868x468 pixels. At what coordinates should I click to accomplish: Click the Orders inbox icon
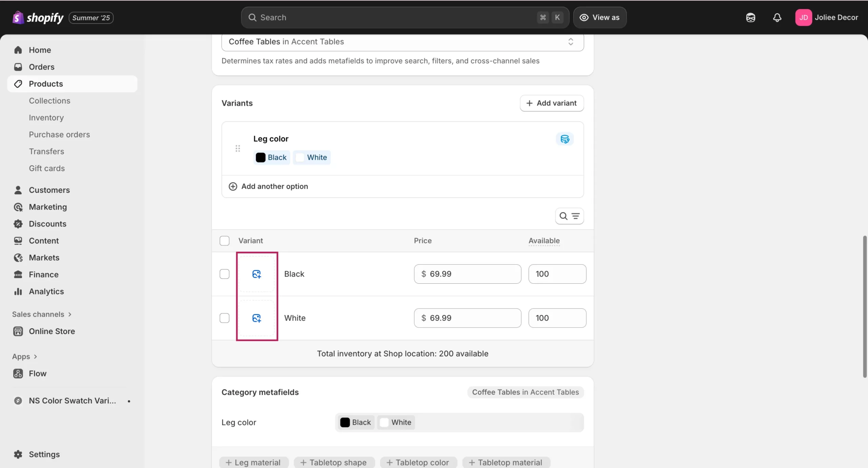tap(18, 67)
